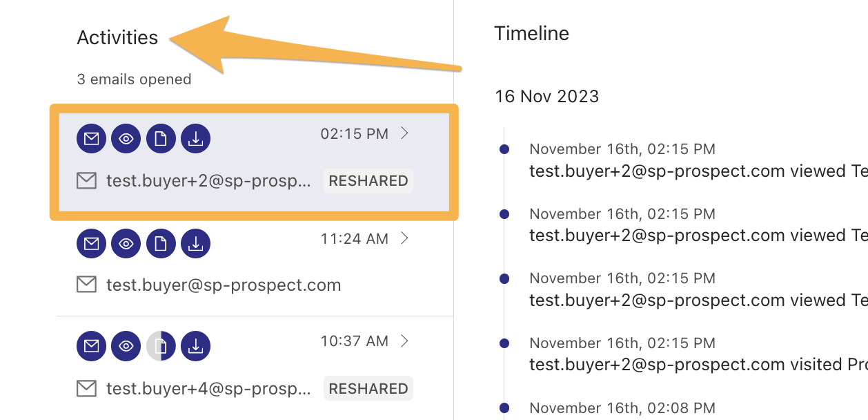
Task: Click the document icon in the 11:24 AM activity
Action: click(x=161, y=243)
